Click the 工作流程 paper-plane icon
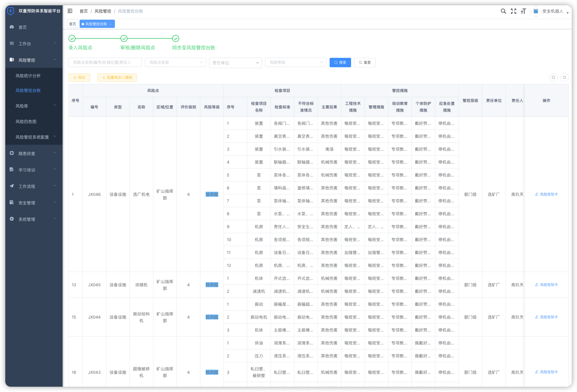This screenshot has width=577, height=392. coord(12,186)
